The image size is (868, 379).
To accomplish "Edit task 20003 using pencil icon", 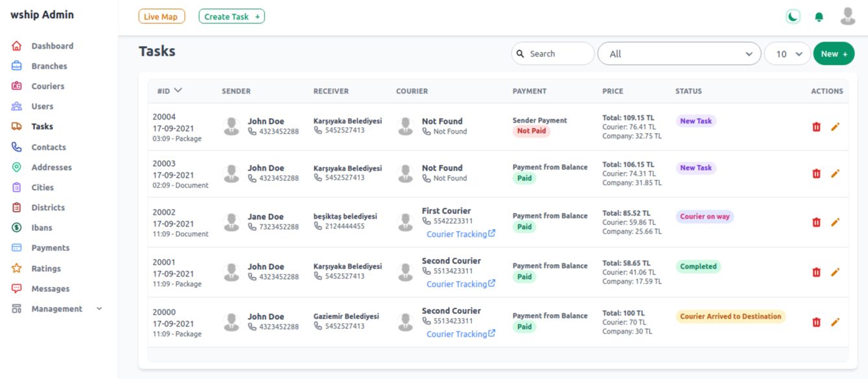I will point(835,173).
